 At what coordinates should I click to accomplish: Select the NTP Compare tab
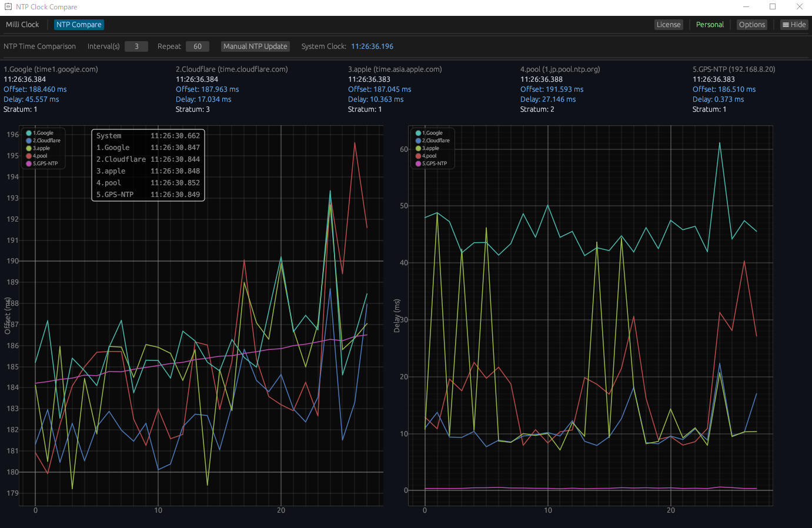(79, 25)
